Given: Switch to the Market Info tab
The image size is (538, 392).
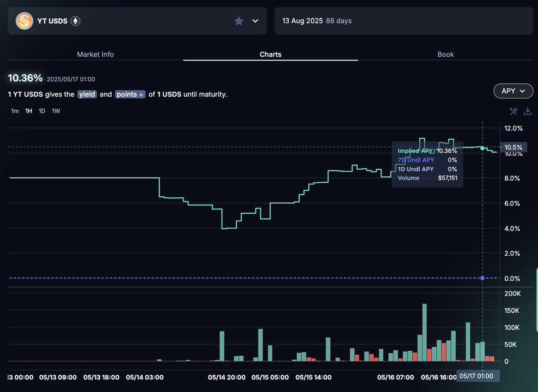Looking at the screenshot, I should coord(95,54).
